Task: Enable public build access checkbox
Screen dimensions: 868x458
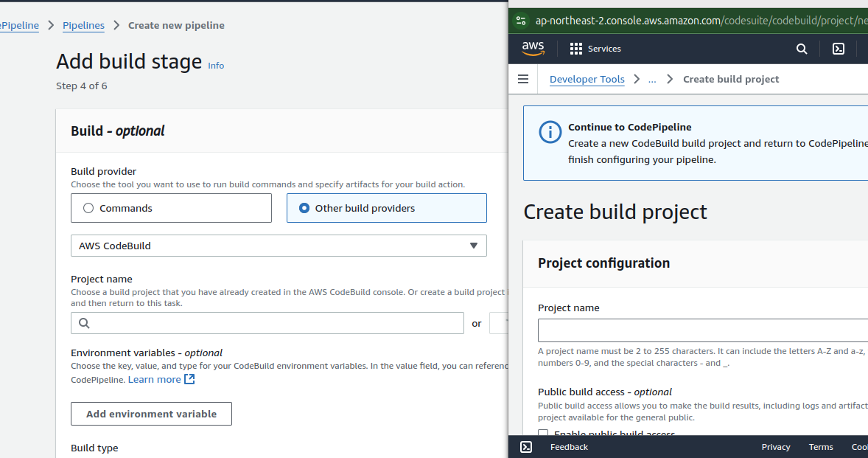Action: [543, 434]
